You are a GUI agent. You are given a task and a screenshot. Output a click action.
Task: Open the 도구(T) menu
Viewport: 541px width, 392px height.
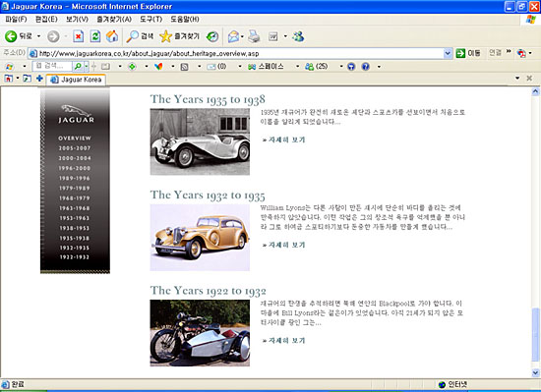[150, 20]
